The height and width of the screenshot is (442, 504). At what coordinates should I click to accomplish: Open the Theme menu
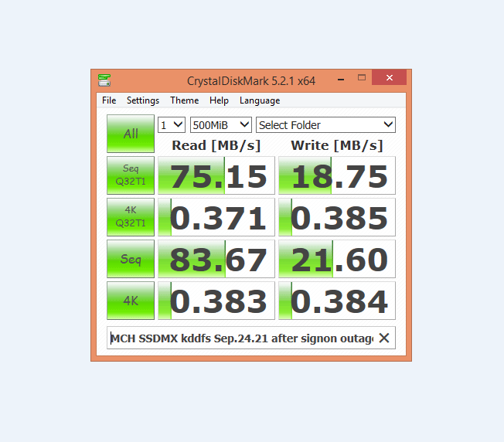point(184,100)
